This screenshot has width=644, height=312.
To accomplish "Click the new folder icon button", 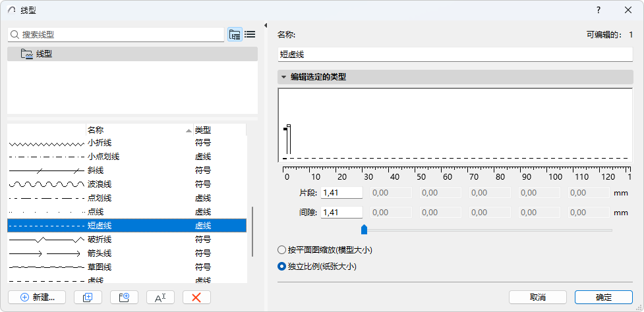I will (x=124, y=298).
